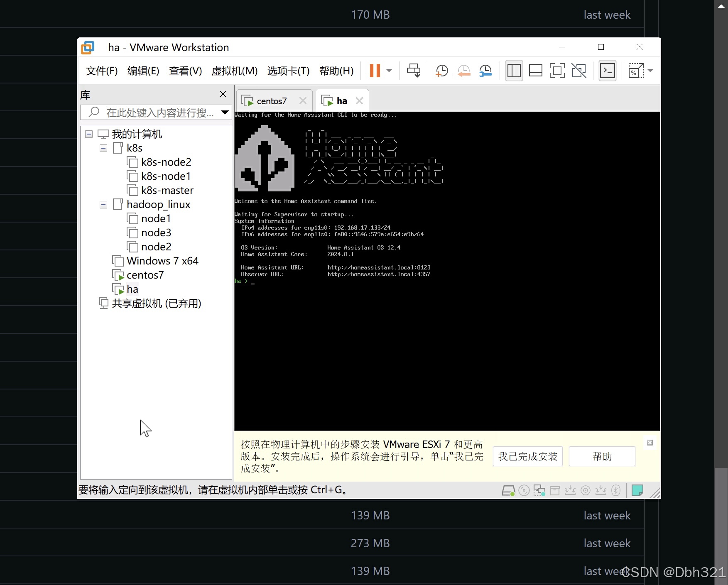Image resolution: width=728 pixels, height=585 pixels.
Task: Open the 编辑(E) menu
Action: (143, 71)
